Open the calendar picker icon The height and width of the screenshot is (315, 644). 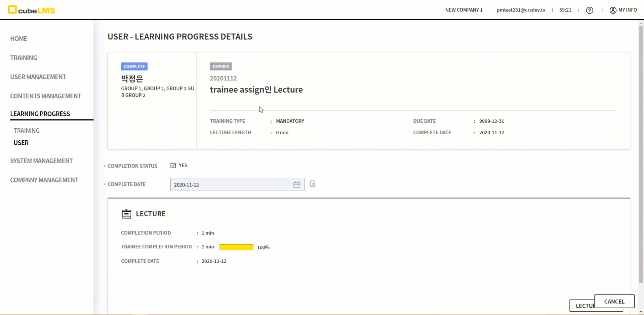coord(296,185)
